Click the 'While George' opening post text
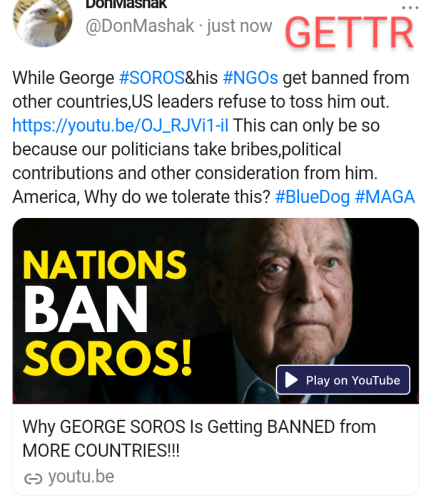 tap(63, 78)
